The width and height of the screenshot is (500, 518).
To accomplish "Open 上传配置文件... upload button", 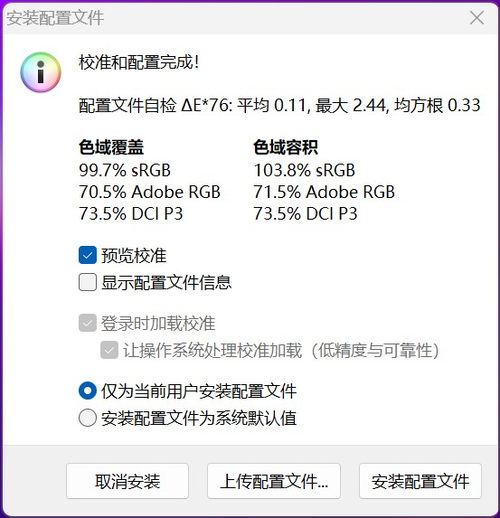I will [x=274, y=481].
